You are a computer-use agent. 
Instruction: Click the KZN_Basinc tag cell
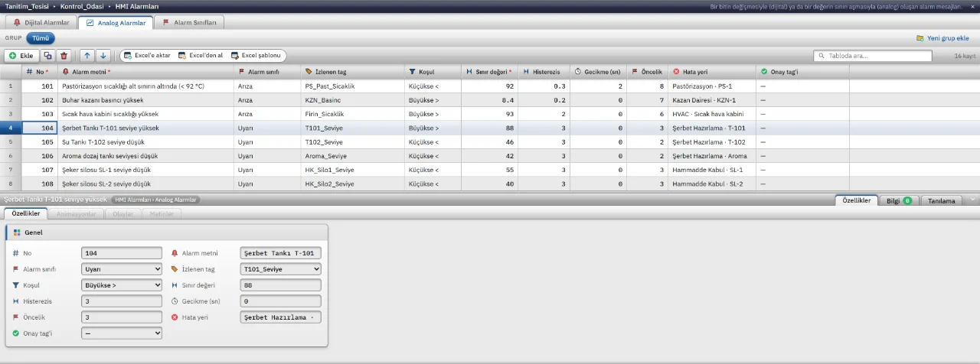pos(352,100)
